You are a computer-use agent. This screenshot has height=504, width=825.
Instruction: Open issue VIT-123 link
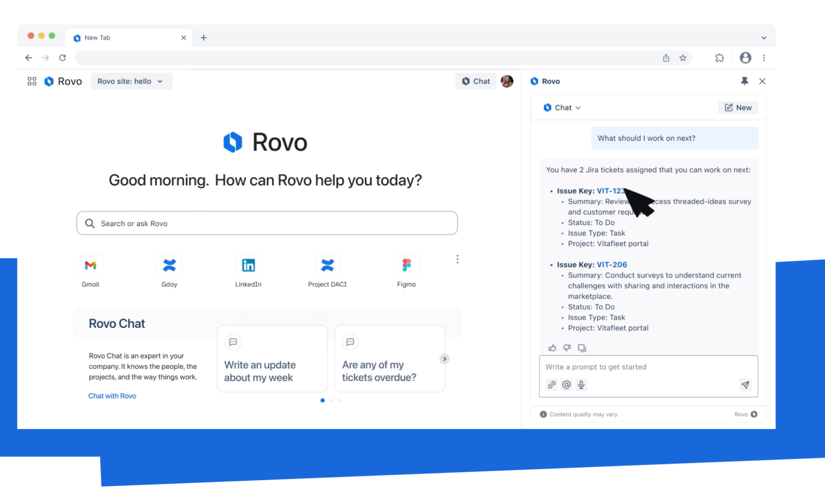[x=611, y=191]
